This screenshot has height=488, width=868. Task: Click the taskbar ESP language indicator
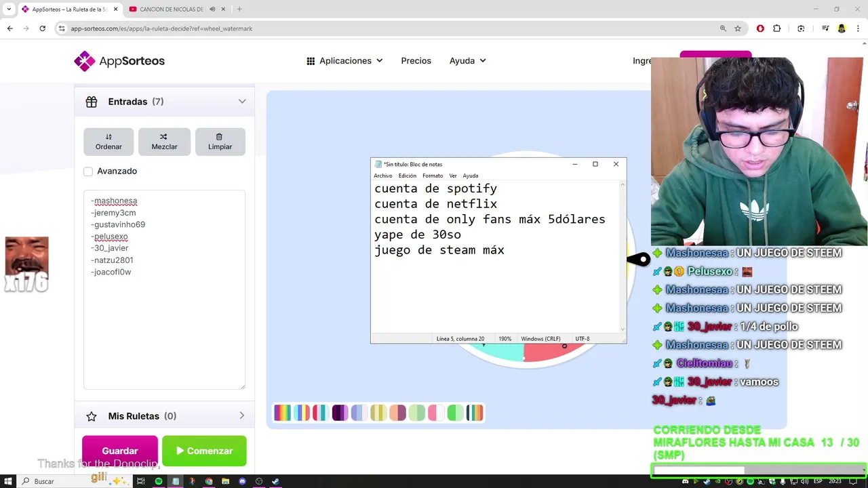[x=818, y=481]
